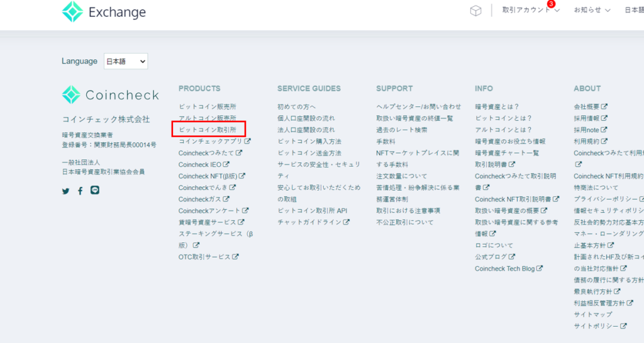Open 暗号資産のお役立ち情報 link
Image resolution: width=644 pixels, height=343 pixels.
point(510,141)
